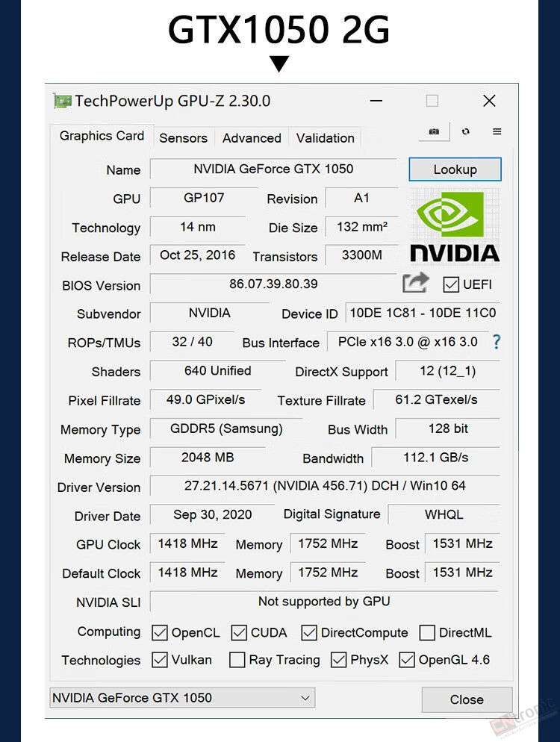This screenshot has height=742, width=560.
Task: Click the DirectX Support field 12 (12_1)
Action: [x=448, y=370]
